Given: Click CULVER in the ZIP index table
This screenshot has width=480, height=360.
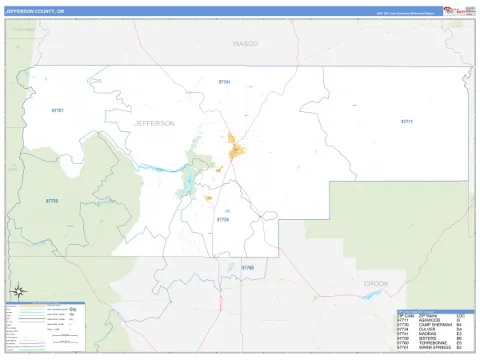Looking at the screenshot, I should click(427, 329).
